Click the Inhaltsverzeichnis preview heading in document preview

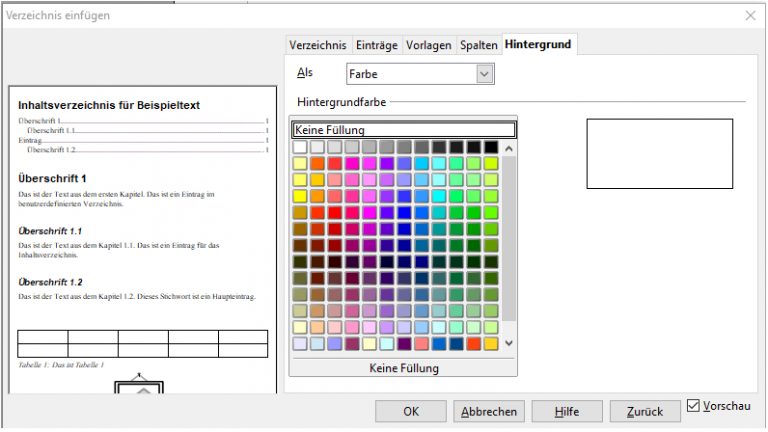[109, 105]
